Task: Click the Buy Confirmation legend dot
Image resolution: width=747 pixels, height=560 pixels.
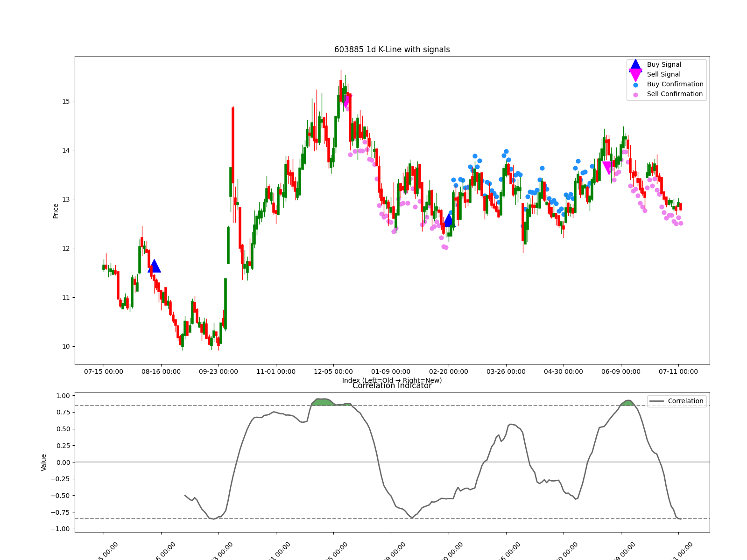Action: click(635, 85)
